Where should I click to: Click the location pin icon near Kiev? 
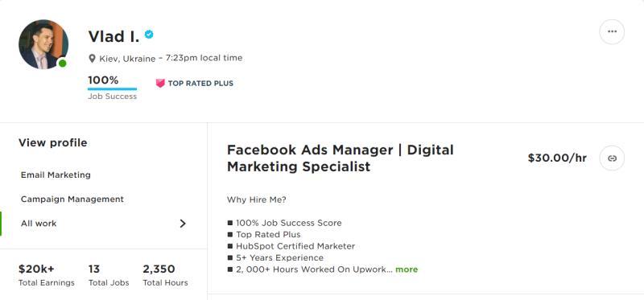92,58
